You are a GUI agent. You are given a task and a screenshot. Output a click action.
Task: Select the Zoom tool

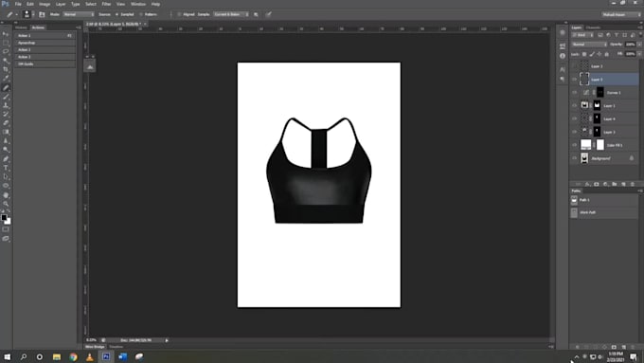pos(6,204)
